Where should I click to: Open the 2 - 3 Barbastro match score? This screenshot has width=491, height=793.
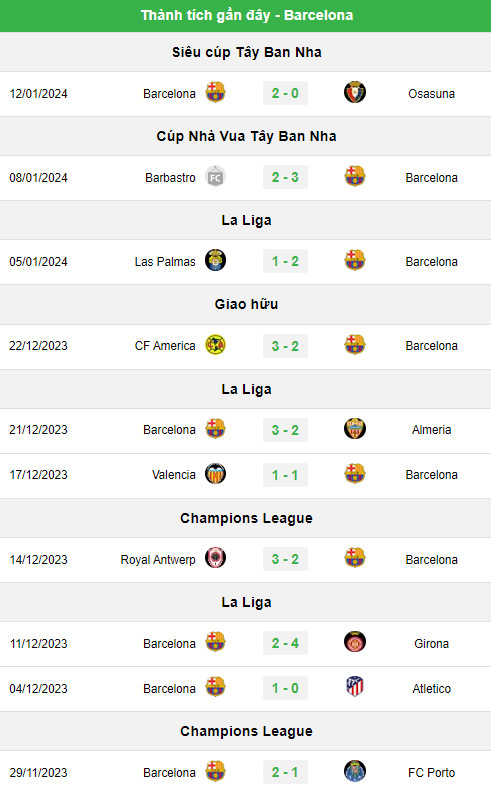click(285, 178)
